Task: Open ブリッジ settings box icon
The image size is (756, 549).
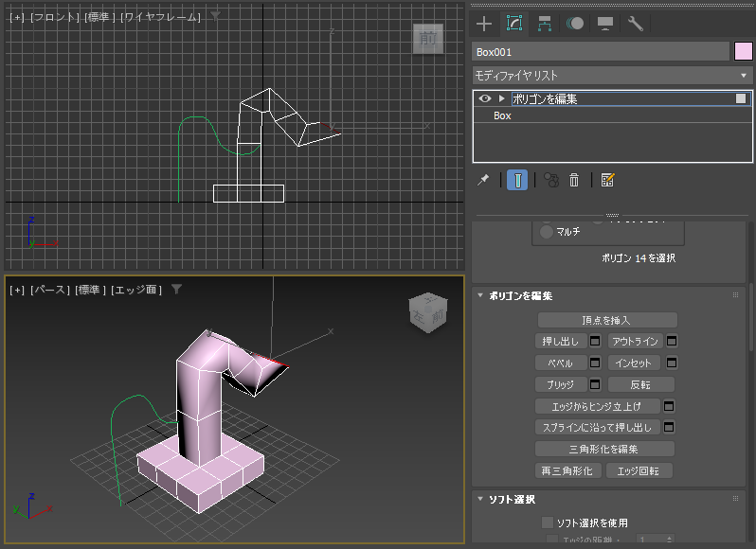Action: (x=595, y=384)
